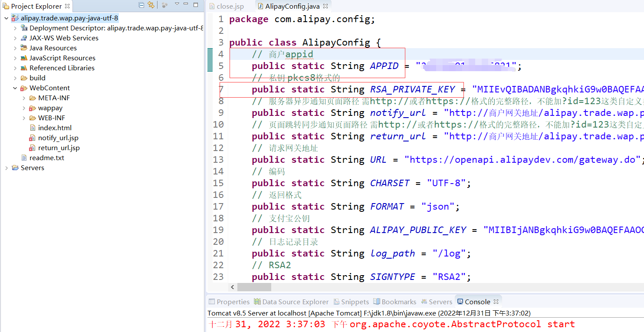The height and width of the screenshot is (332, 644).
Task: Click the alipay.trade.wap.pay-java-utf-8 project icon
Action: 15,18
